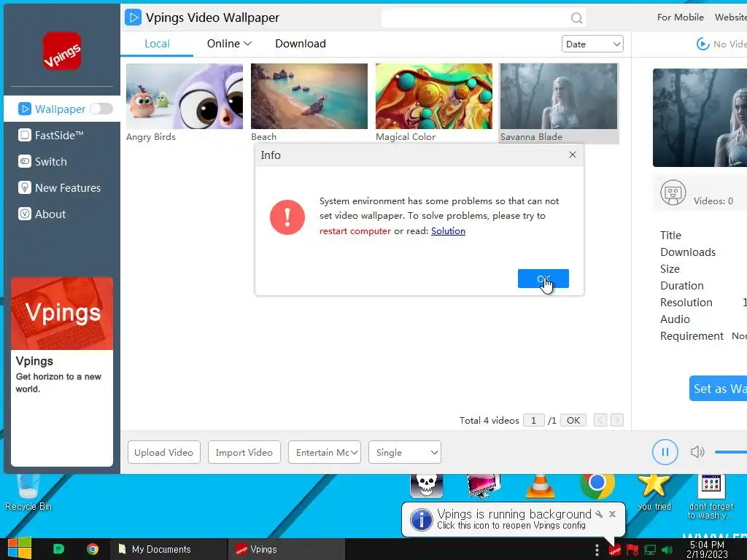This screenshot has height=560, width=747.
Task: Open the Date sort dropdown
Action: point(592,44)
